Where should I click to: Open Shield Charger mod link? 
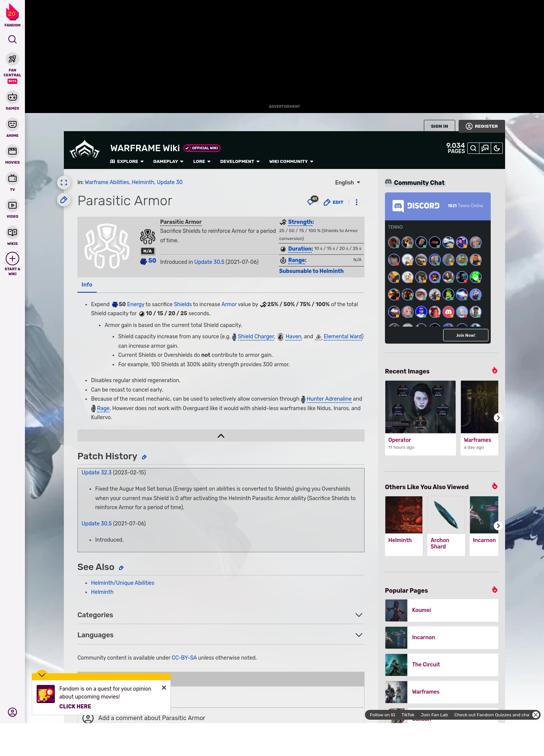coord(256,336)
